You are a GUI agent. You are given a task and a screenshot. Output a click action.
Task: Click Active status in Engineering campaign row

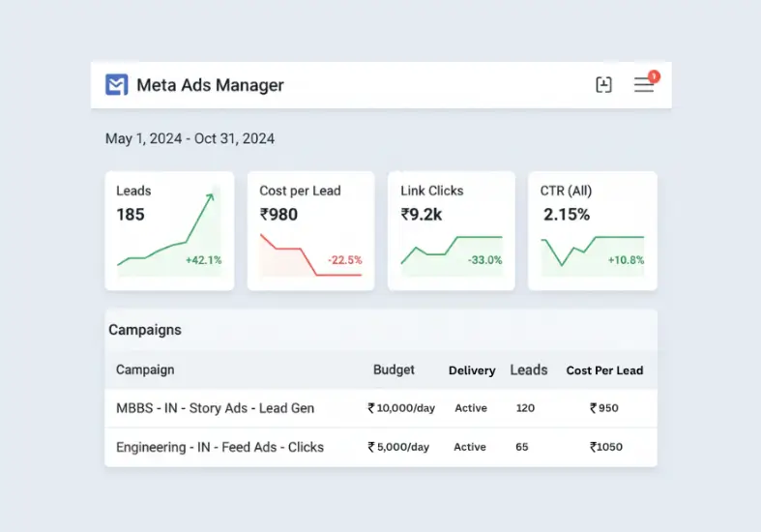470,447
